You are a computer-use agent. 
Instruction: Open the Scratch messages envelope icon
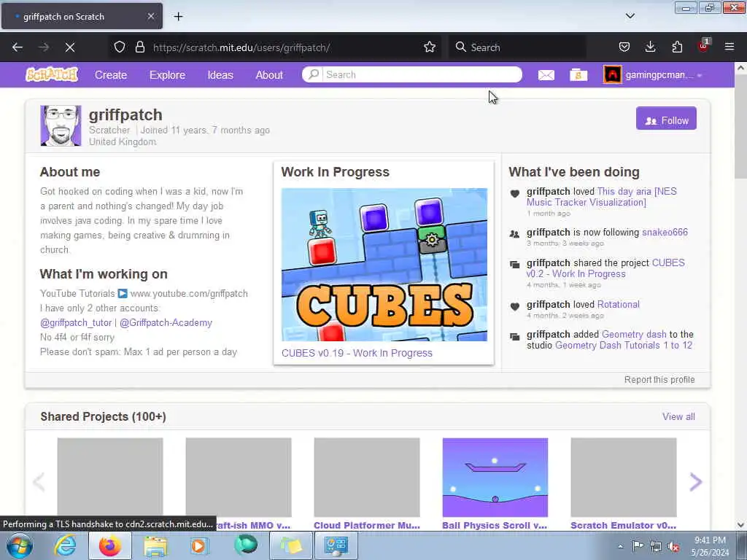point(546,75)
